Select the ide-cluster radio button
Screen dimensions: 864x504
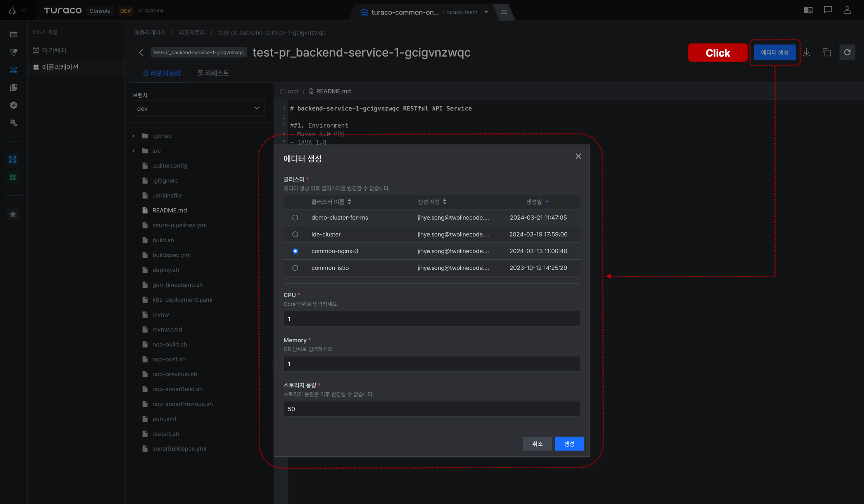pyautogui.click(x=295, y=234)
